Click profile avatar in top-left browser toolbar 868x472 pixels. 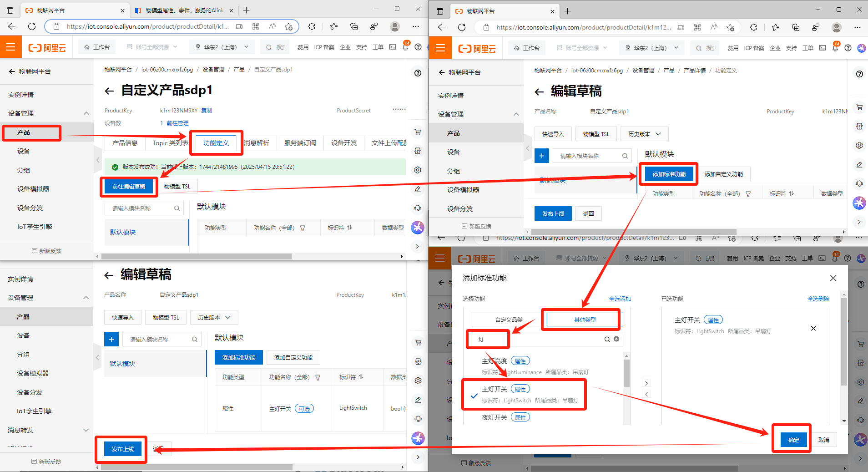pos(395,26)
